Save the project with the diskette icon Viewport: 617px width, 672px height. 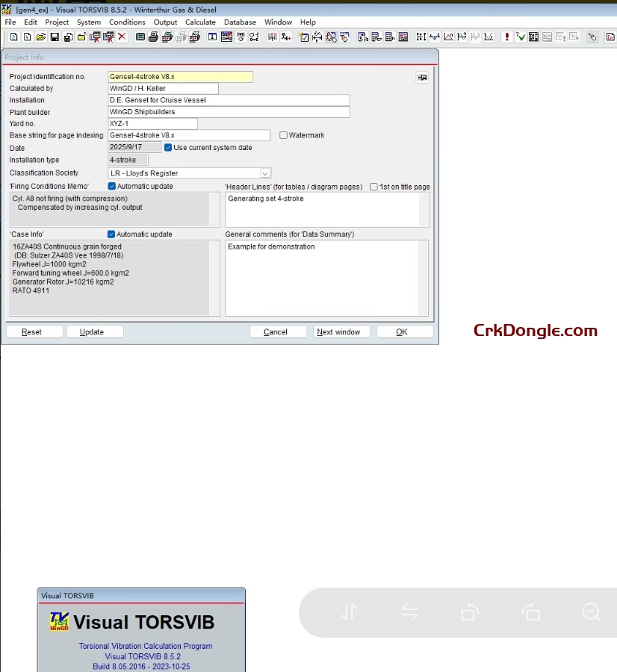[x=53, y=36]
